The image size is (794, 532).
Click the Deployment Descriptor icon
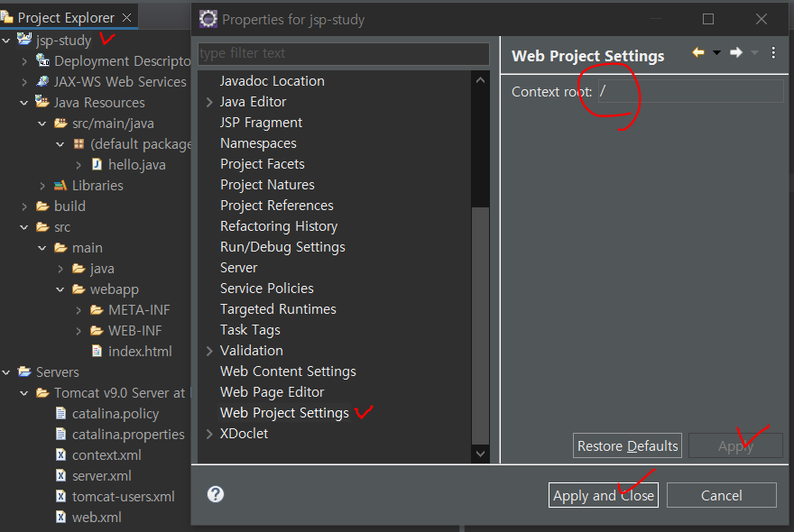click(x=42, y=61)
